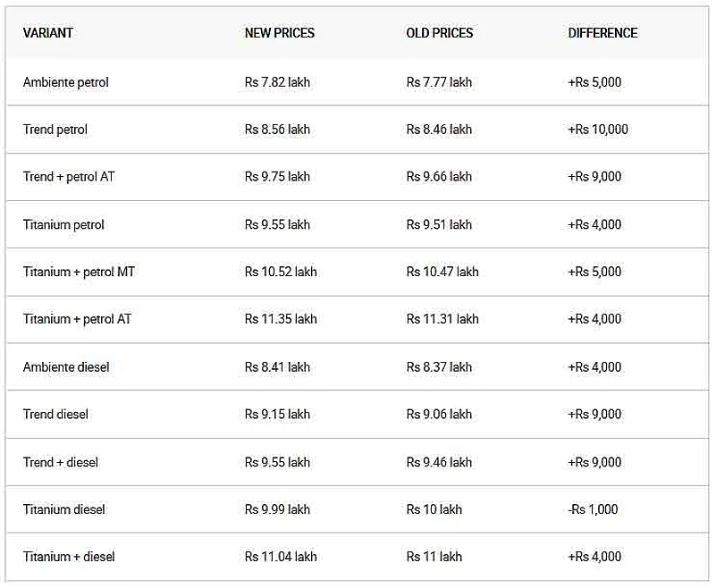Select the Ambiente petrol variant name
This screenshot has height=588, width=716.
66,82
